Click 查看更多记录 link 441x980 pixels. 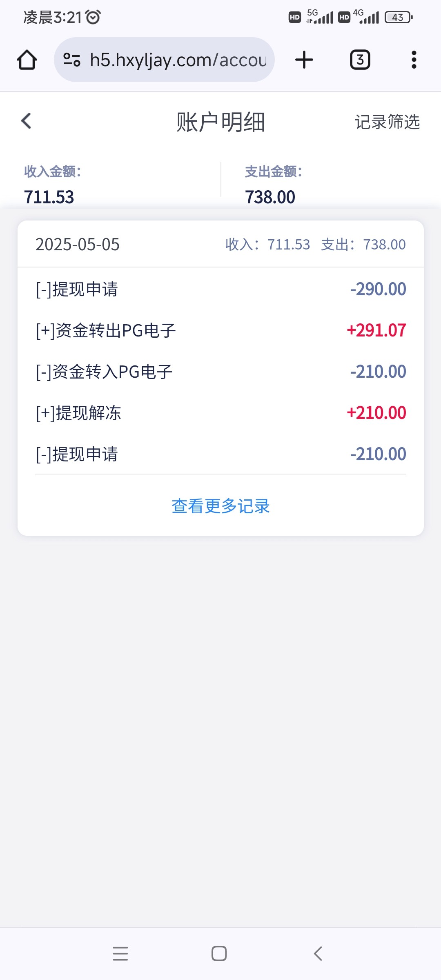click(220, 506)
